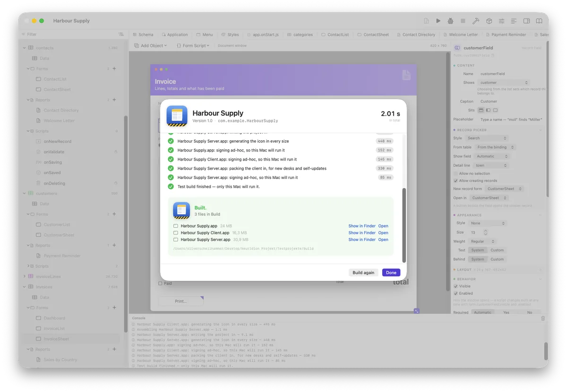This screenshot has width=567, height=392.
Task: Open the Payment Reminder tab
Action: [506, 34]
